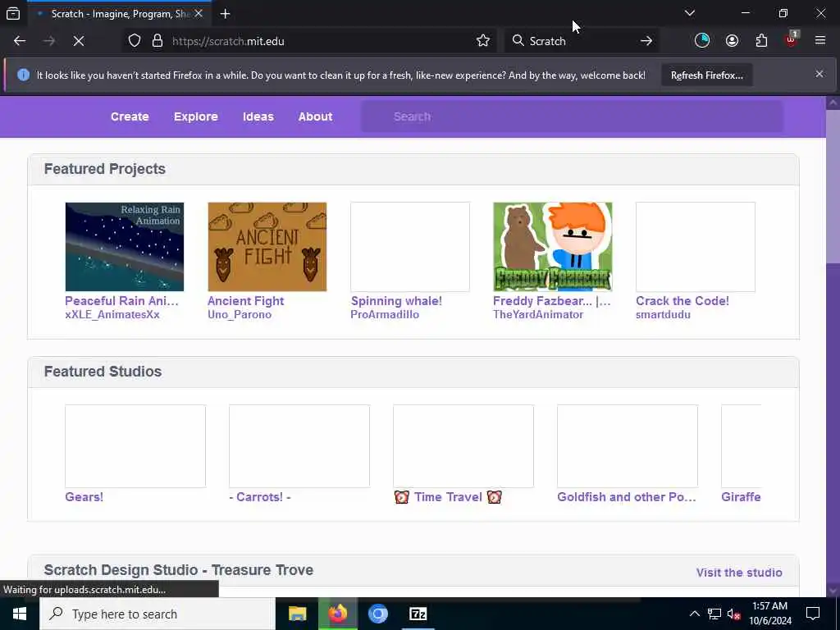Click the site security padlock icon
Image resolution: width=840 pixels, height=630 pixels.
tap(157, 41)
